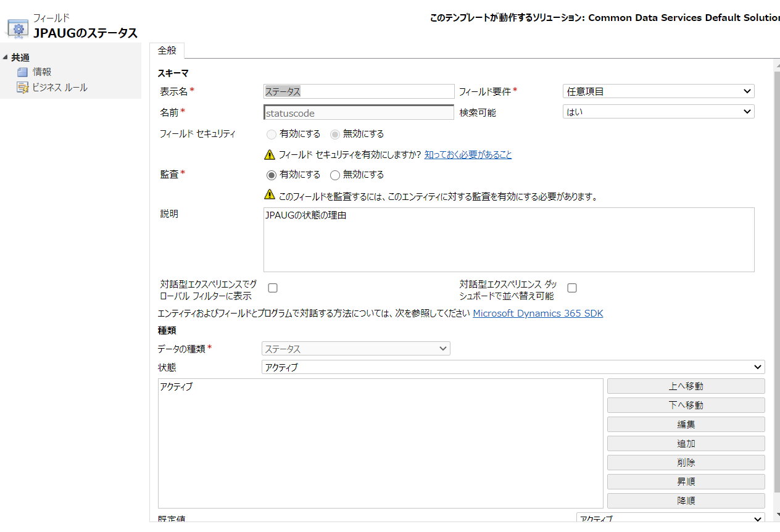Sort options with 昇順 button
780x532 pixels.
[686, 482]
